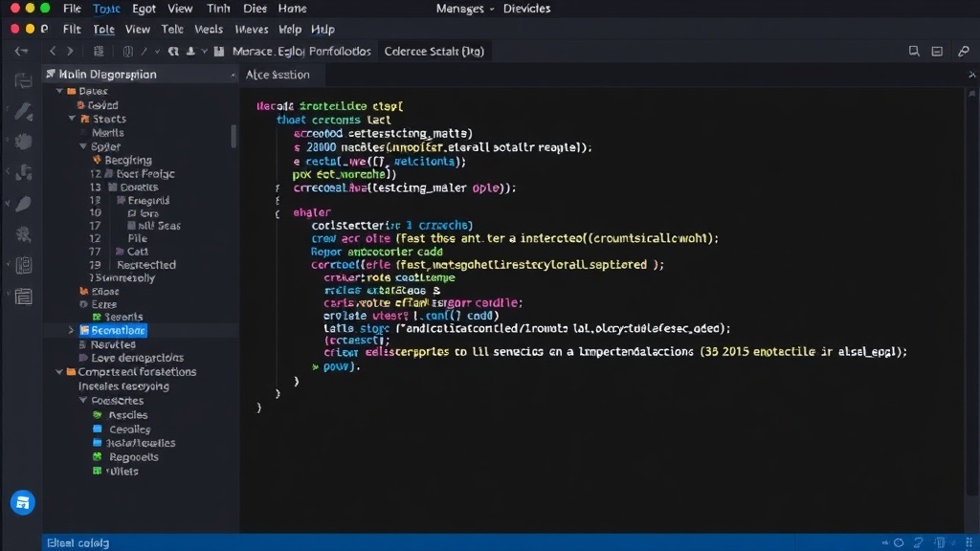Click the orange icon beside Begiting

[x=97, y=160]
